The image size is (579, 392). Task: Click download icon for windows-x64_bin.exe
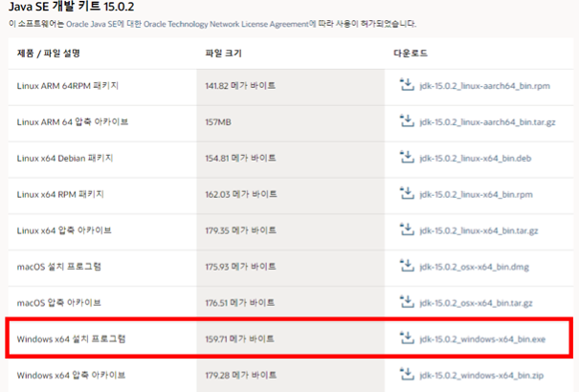(x=408, y=338)
